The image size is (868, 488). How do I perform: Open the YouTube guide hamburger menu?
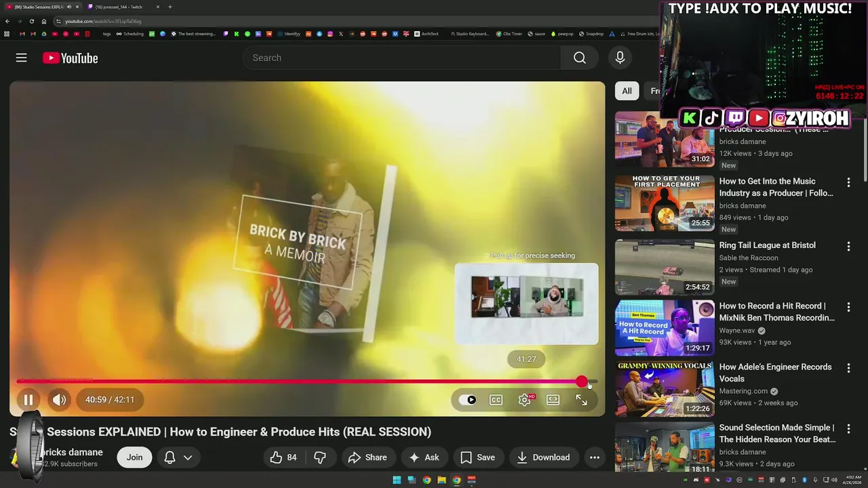[22, 58]
